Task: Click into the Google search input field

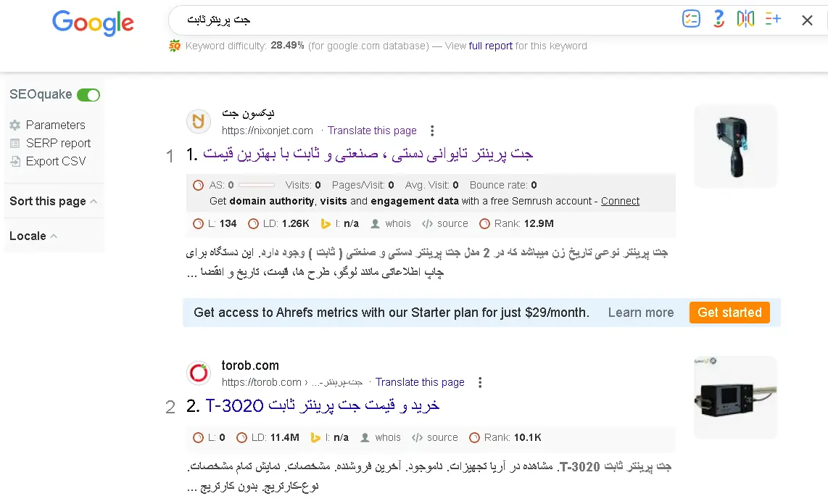Action: click(423, 20)
